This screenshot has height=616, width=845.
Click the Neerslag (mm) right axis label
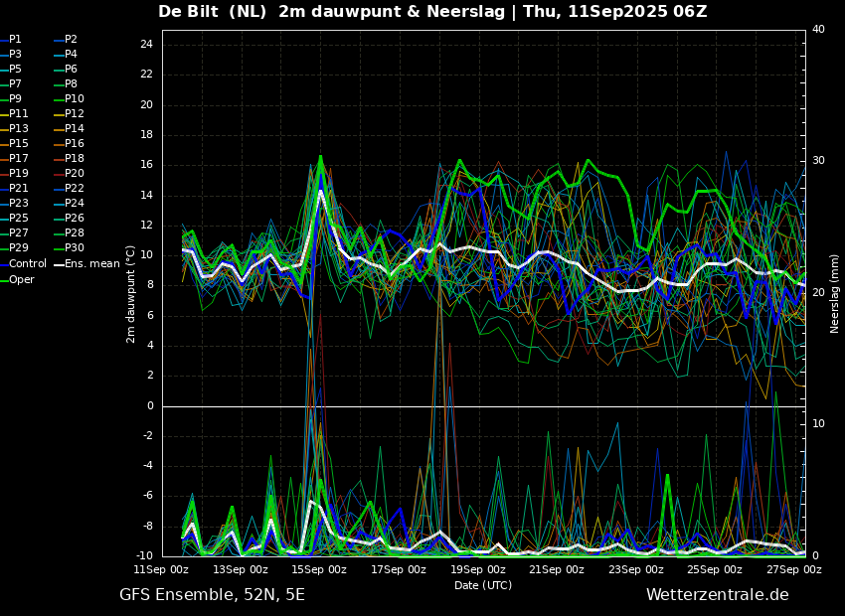834,293
